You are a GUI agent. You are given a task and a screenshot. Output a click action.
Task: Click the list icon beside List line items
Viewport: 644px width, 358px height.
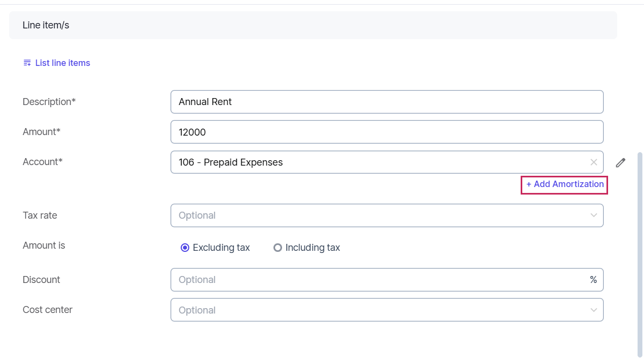pos(27,63)
